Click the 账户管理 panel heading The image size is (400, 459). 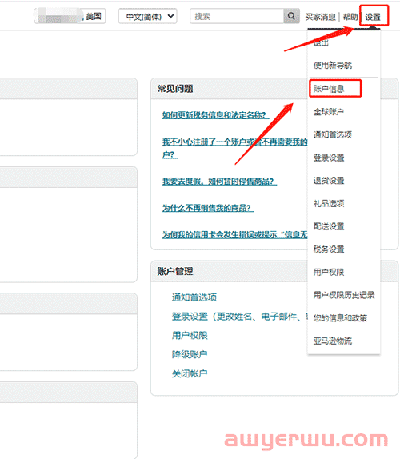coord(175,271)
